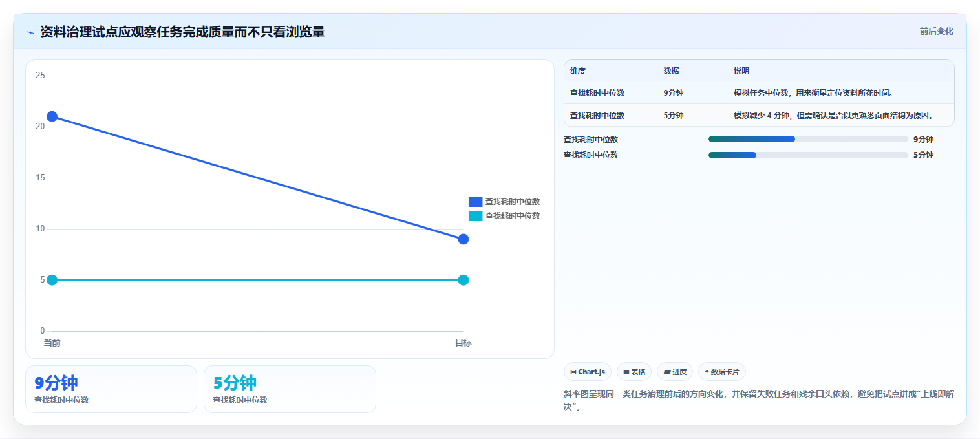Click the y-axis value 25
Image resolution: width=980 pixels, height=439 pixels.
pos(40,76)
